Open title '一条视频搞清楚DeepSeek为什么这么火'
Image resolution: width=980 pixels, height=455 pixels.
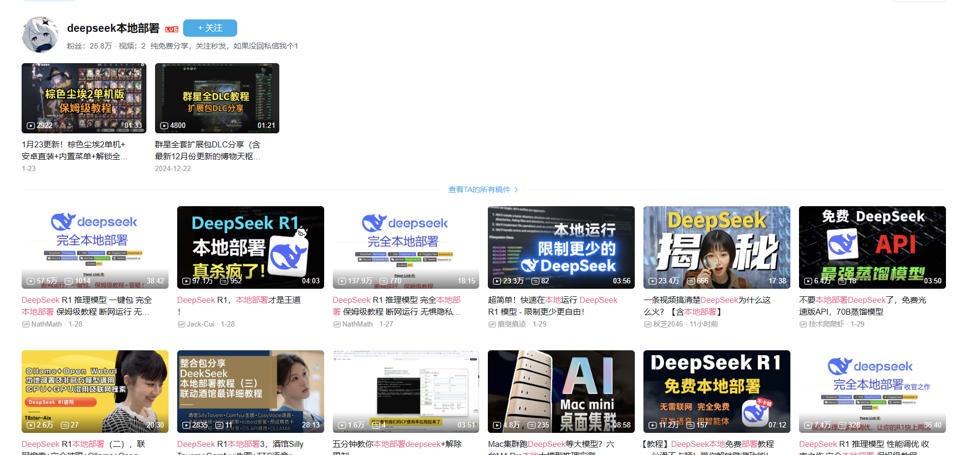pos(707,306)
